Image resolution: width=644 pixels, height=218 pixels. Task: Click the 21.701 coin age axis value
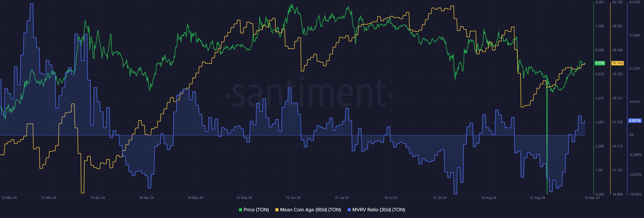618,170
